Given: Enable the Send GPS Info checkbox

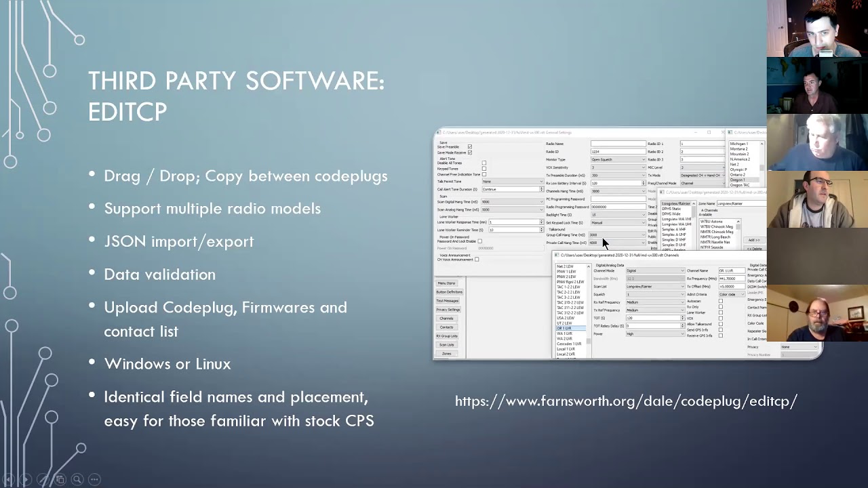Looking at the screenshot, I should [x=720, y=330].
